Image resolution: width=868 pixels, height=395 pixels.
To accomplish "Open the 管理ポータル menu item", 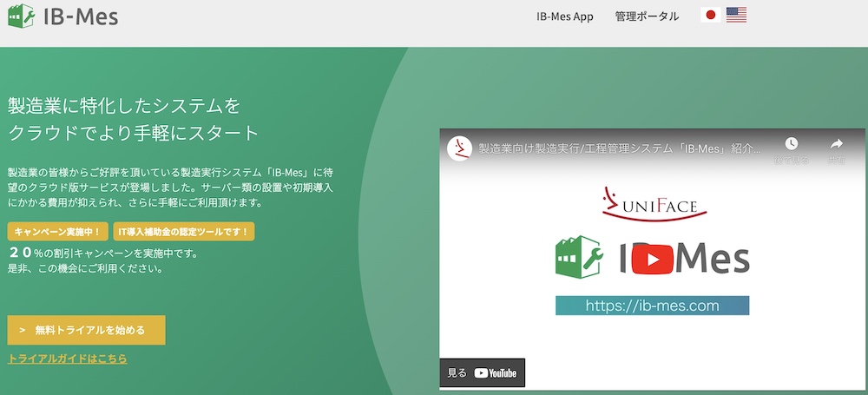I will [647, 16].
